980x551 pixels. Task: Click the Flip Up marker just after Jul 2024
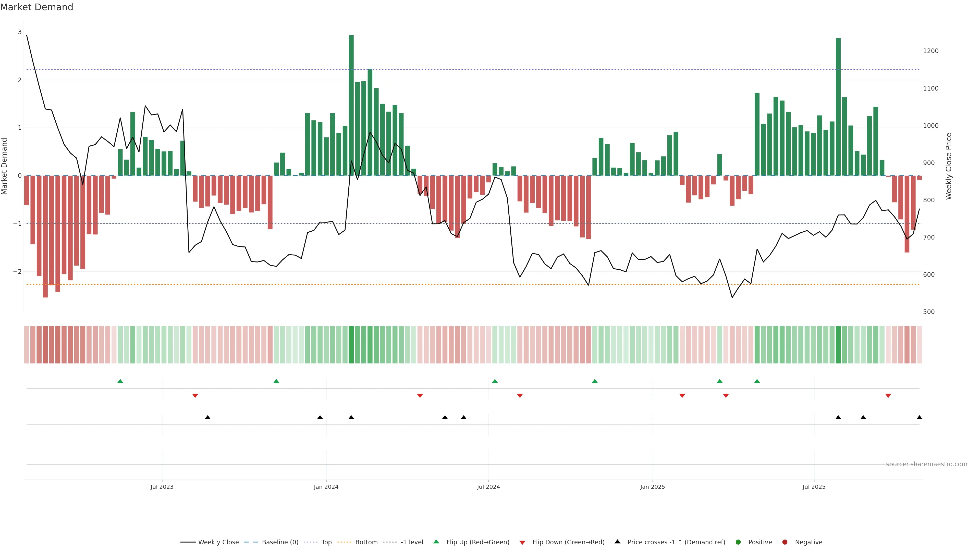tap(495, 381)
